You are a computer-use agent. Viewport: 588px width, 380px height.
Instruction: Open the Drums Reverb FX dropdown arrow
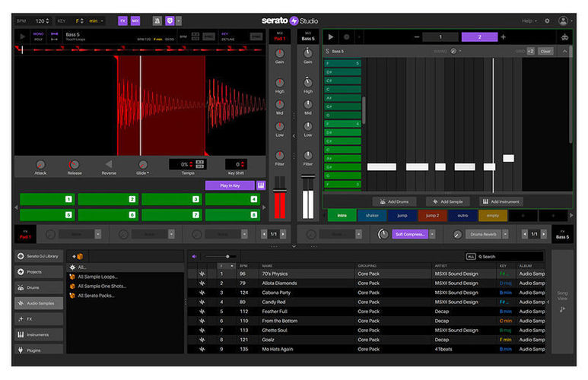[506, 234]
